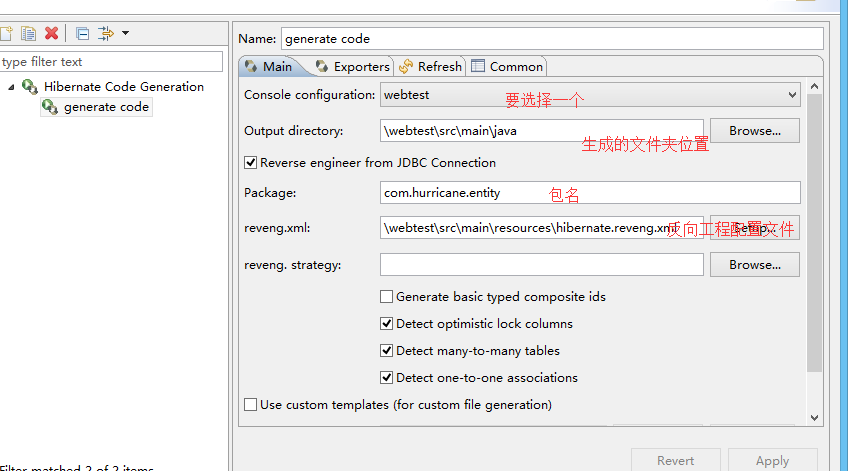Toggle Detect one-to-one associations
This screenshot has height=471, width=848.
tap(386, 378)
